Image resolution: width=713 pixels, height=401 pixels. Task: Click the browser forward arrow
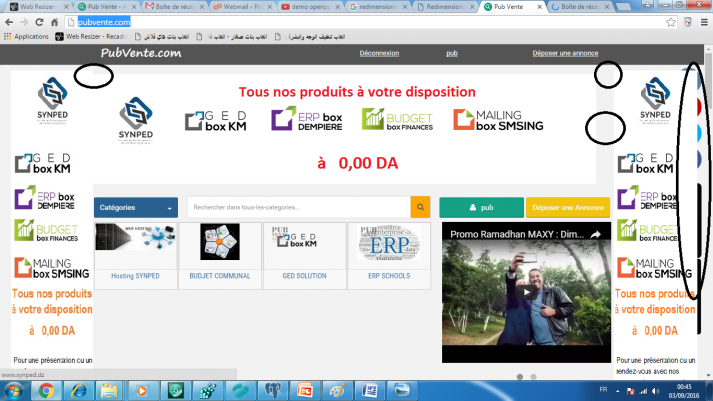(x=24, y=22)
